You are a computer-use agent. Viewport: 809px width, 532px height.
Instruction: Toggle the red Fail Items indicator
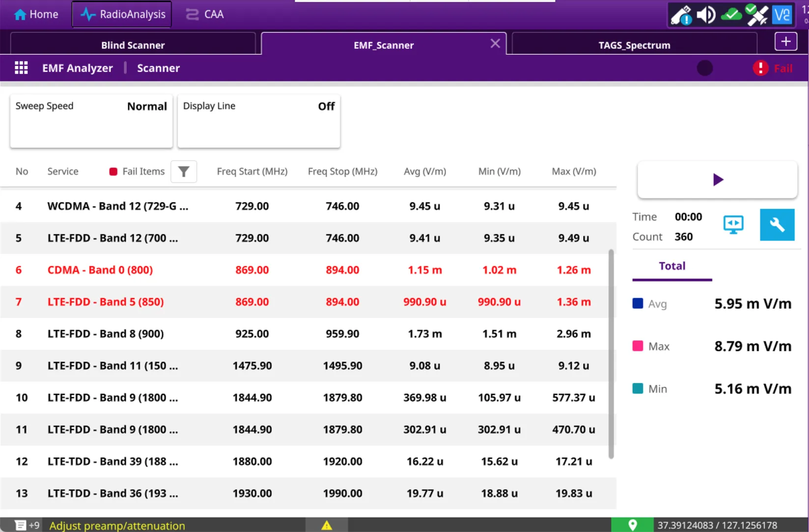tap(113, 171)
